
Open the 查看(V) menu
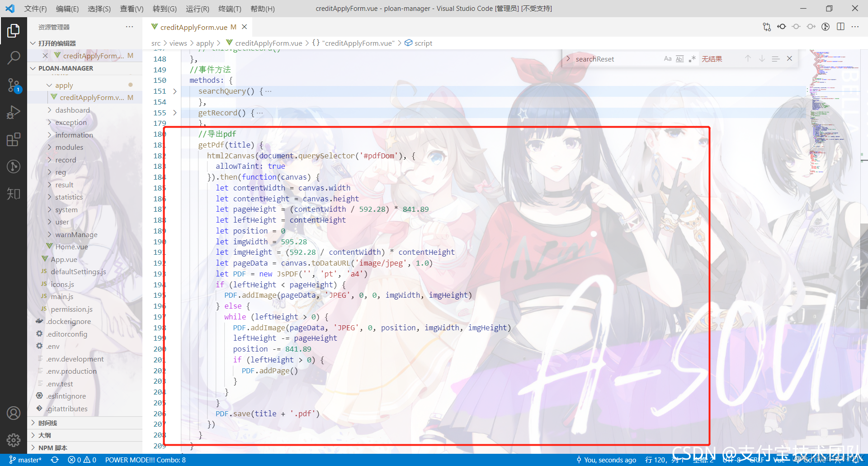[x=132, y=9]
